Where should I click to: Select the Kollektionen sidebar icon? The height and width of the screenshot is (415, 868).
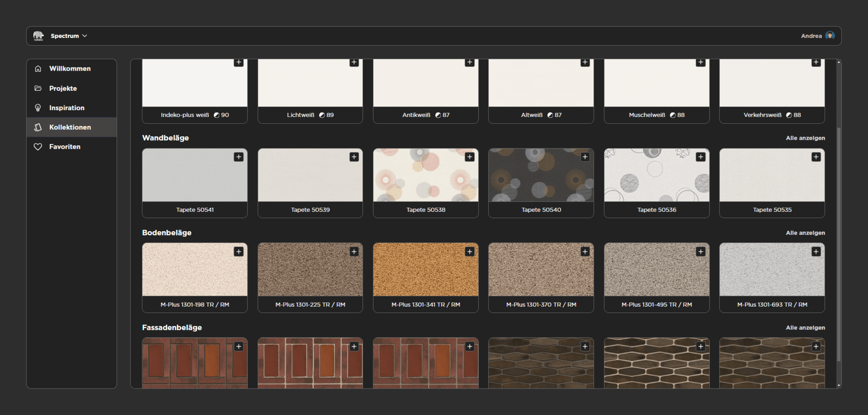(x=38, y=127)
